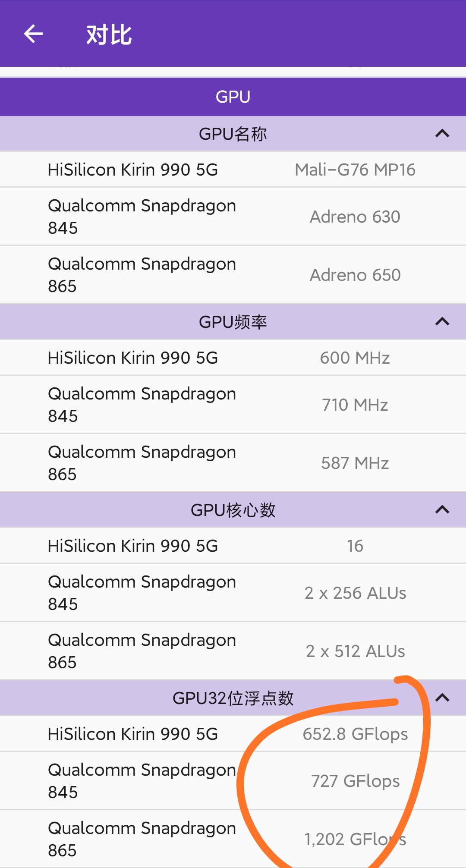The image size is (466, 868).
Task: Select the 2 x 512 ALUs value
Action: coord(355,651)
